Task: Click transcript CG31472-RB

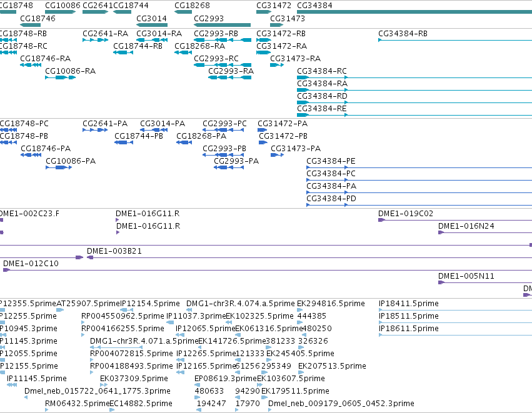Action: (x=281, y=34)
